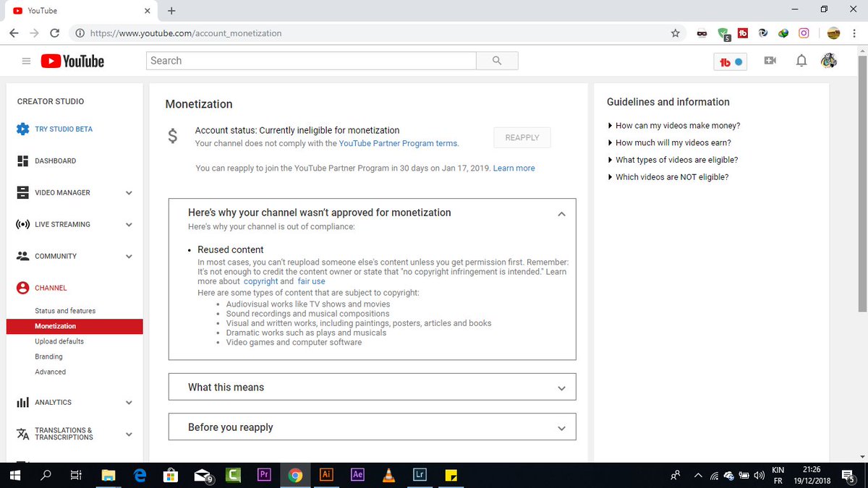Open the Windows action center notifications
Image resolution: width=868 pixels, height=488 pixels.
848,475
